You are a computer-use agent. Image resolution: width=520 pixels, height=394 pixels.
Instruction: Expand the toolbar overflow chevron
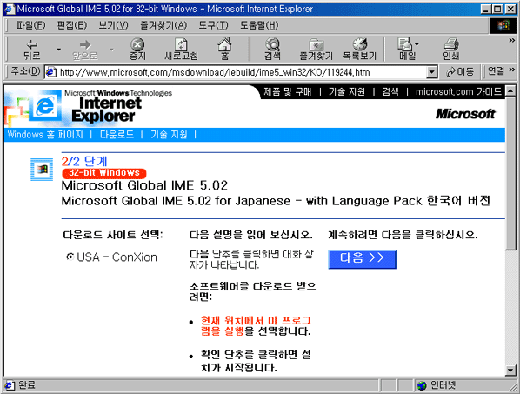click(x=512, y=40)
